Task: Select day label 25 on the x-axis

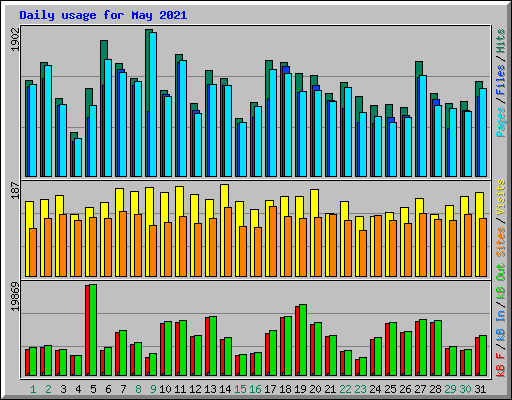Action: click(390, 389)
